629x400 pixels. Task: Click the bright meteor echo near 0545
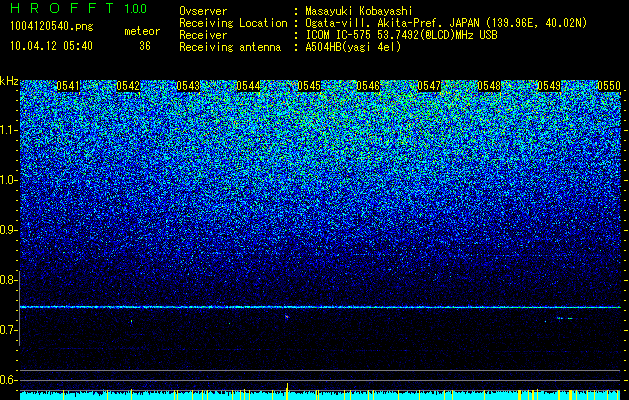[x=287, y=317]
